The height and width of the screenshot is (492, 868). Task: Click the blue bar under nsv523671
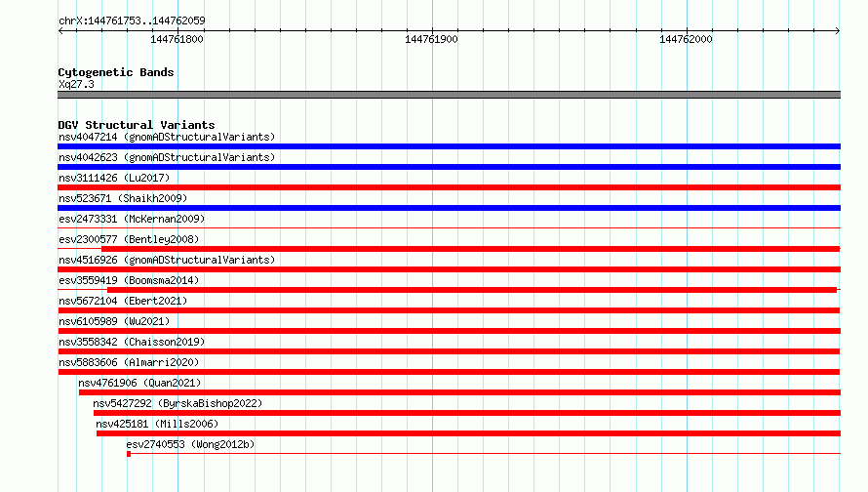point(449,208)
